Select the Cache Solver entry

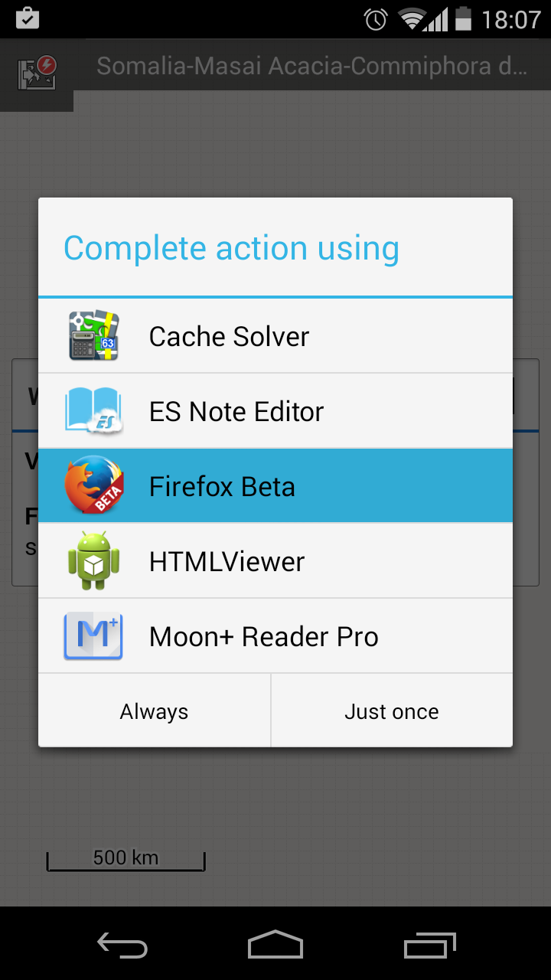[x=229, y=337]
